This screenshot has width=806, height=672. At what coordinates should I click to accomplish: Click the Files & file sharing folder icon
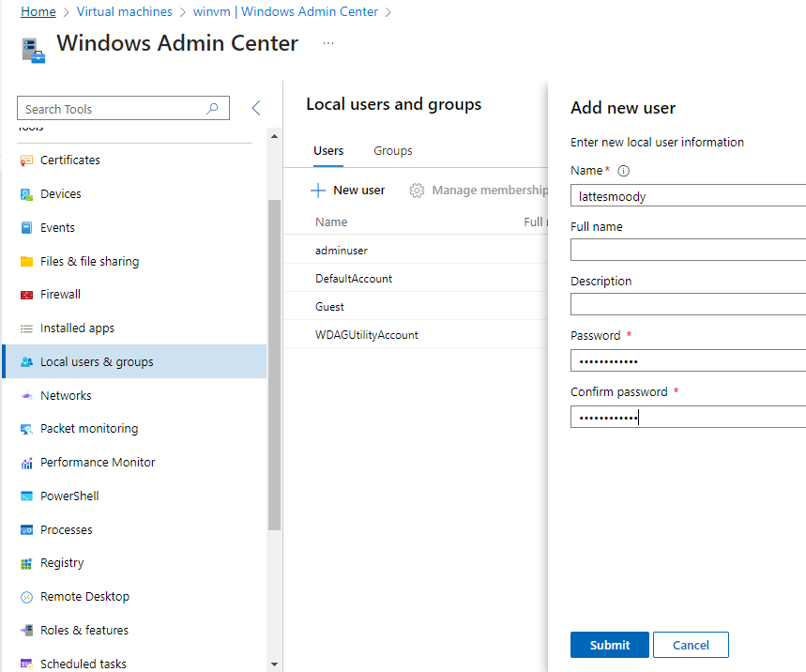pos(26,262)
